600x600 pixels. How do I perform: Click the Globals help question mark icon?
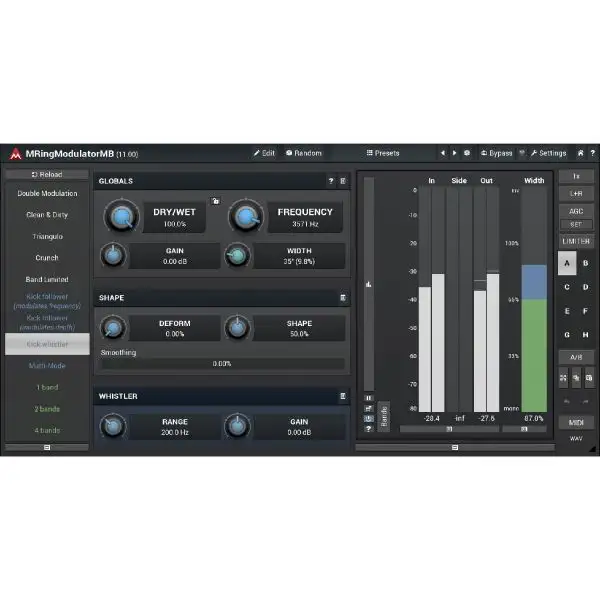pyautogui.click(x=331, y=181)
